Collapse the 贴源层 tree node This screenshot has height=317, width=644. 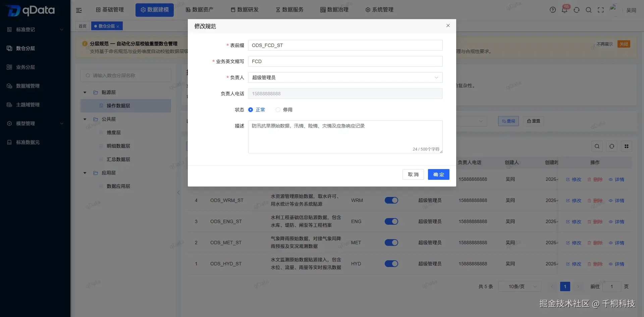[x=85, y=92]
